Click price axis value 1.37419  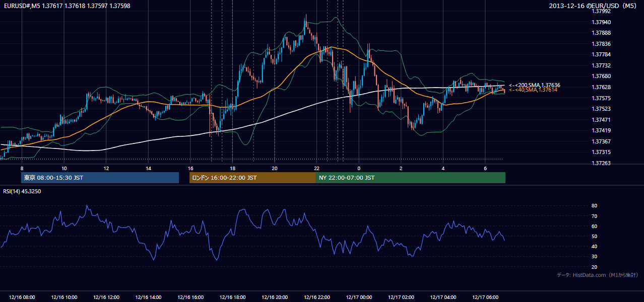coord(602,130)
